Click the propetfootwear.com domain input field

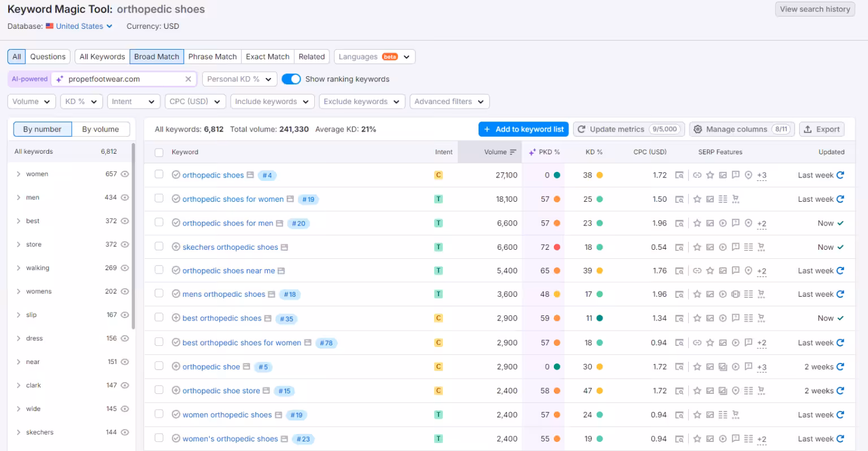[124, 79]
